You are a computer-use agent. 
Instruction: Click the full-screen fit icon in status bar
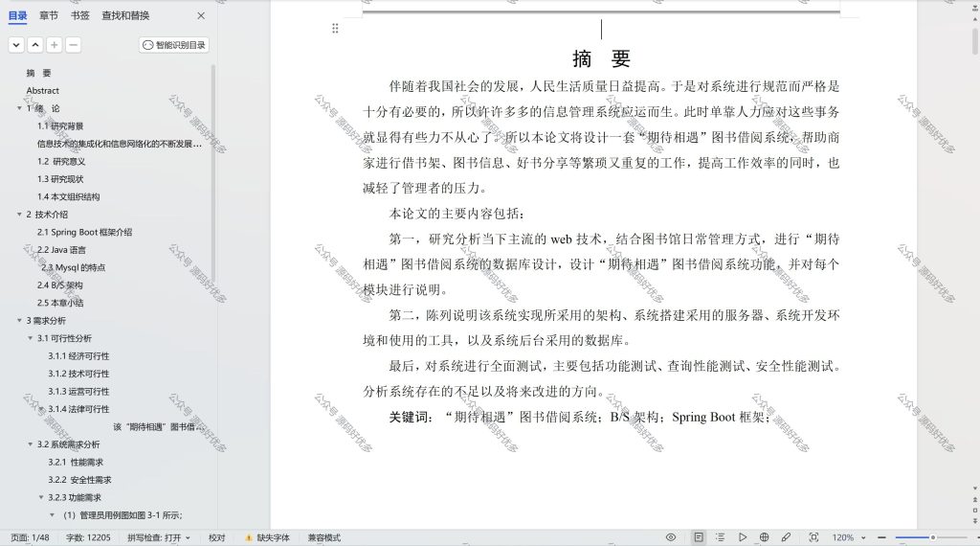(x=813, y=537)
